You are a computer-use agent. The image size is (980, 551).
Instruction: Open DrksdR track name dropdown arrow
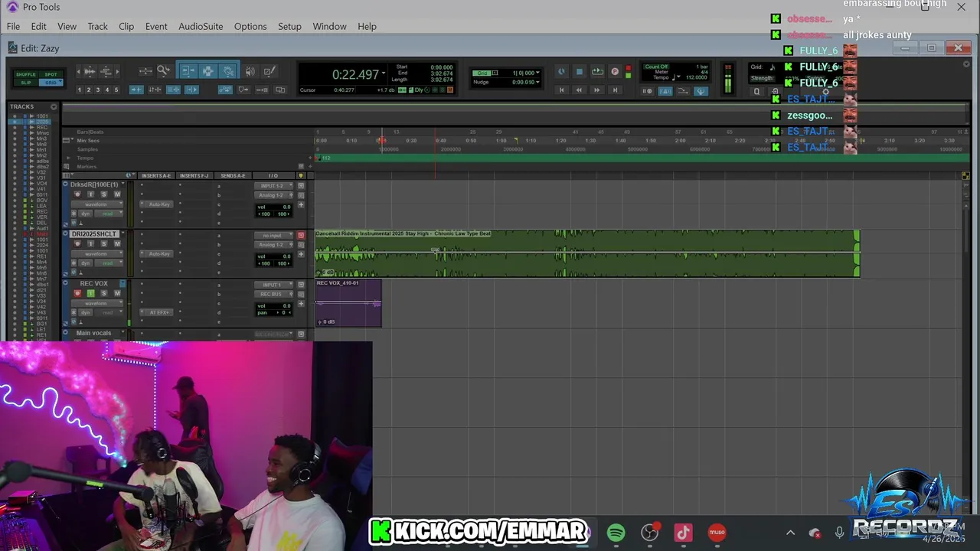(122, 184)
